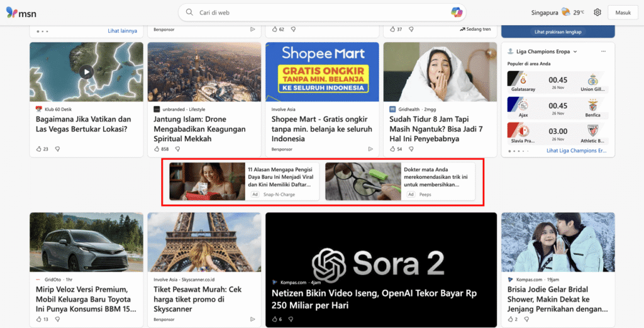Open the Ajax vs Benfica match row
The width and height of the screenshot is (644, 328).
click(x=558, y=107)
